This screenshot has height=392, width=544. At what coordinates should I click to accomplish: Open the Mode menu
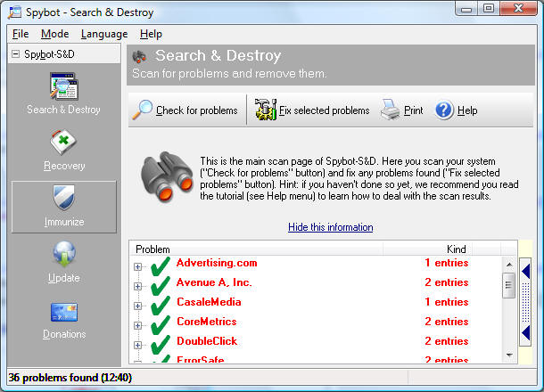pos(54,34)
